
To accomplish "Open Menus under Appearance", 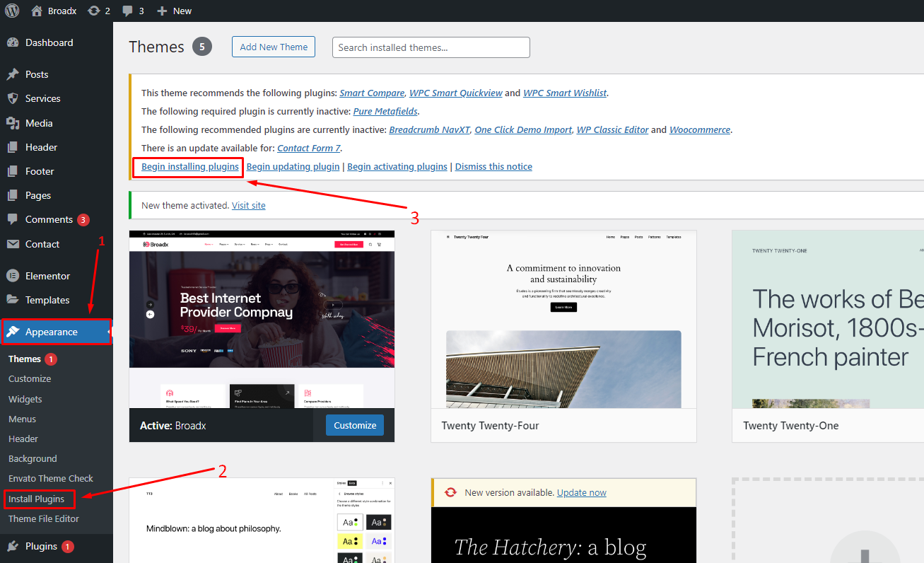I will [23, 419].
